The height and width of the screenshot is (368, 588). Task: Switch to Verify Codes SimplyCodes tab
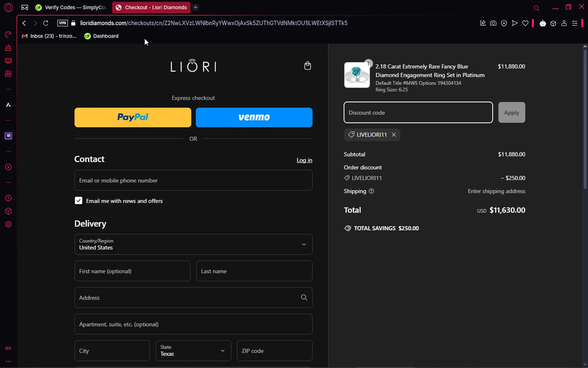tap(71, 7)
